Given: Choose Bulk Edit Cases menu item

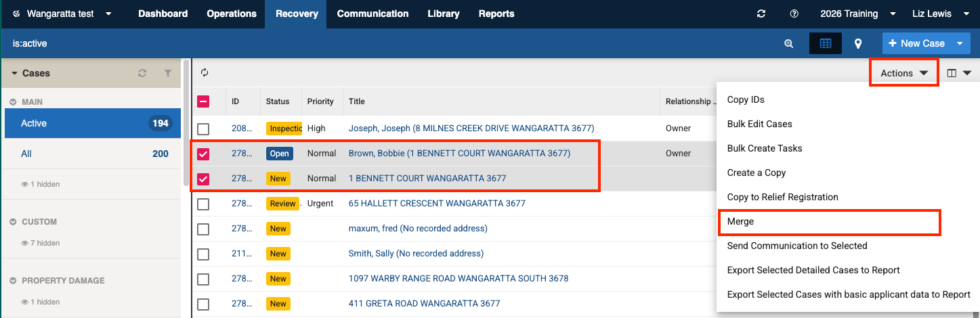Looking at the screenshot, I should pos(759,124).
